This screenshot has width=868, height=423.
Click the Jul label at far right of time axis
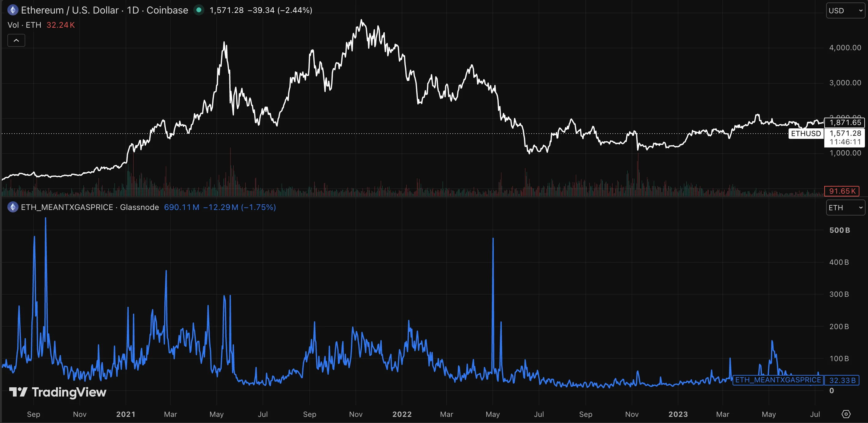(x=815, y=414)
